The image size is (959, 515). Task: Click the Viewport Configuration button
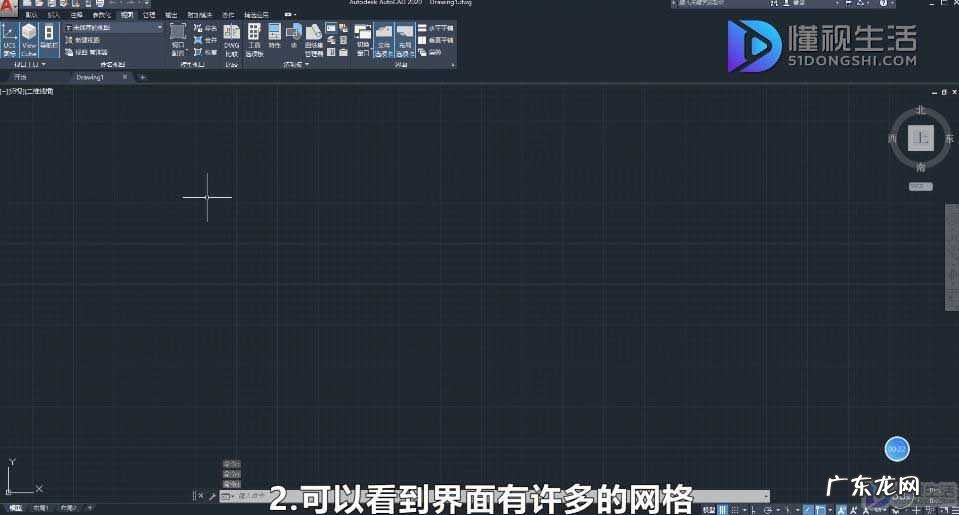point(178,40)
